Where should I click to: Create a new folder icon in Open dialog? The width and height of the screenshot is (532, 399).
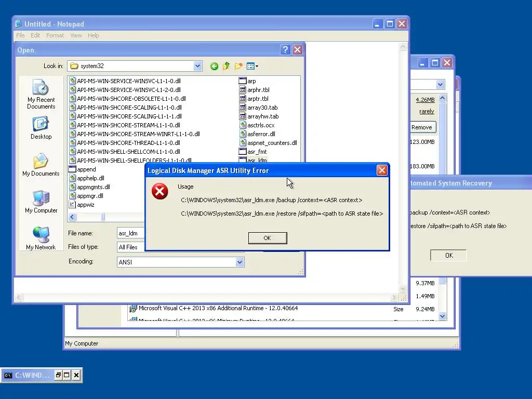click(238, 66)
